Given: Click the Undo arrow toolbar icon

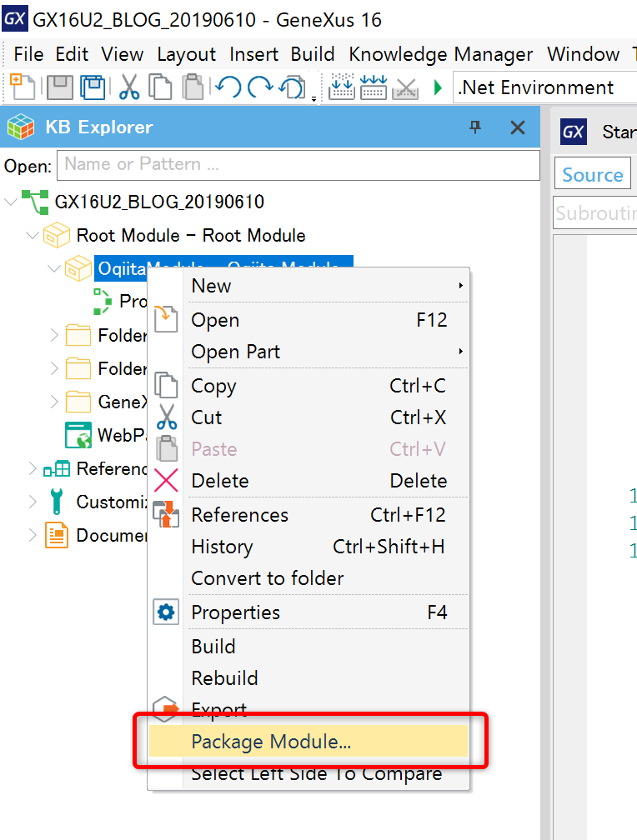Looking at the screenshot, I should tap(228, 87).
